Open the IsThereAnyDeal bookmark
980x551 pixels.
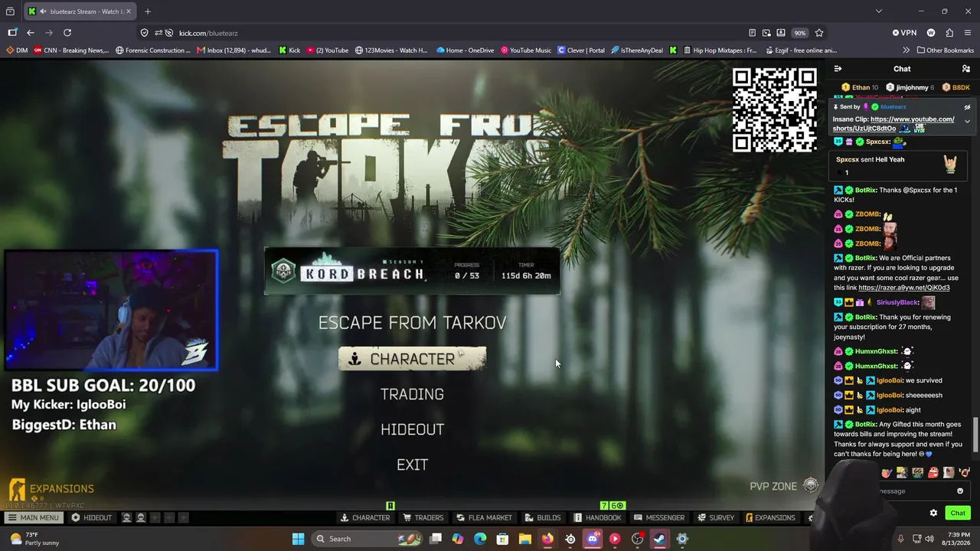pos(637,51)
